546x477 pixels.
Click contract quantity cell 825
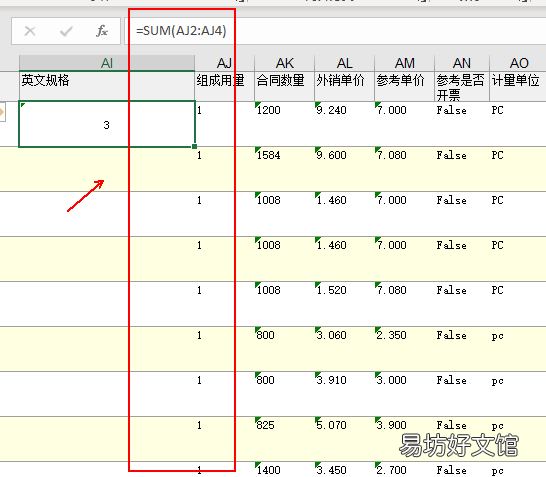284,439
